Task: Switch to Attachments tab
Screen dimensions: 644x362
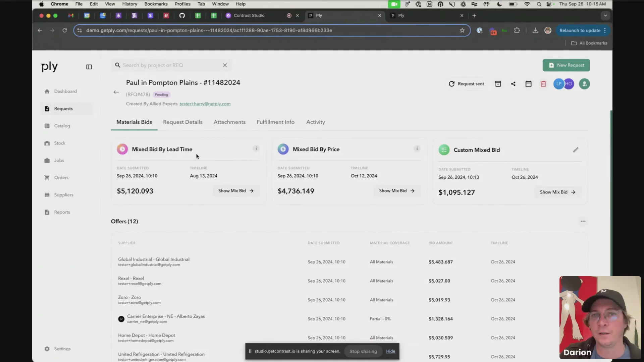Action: pos(229,122)
